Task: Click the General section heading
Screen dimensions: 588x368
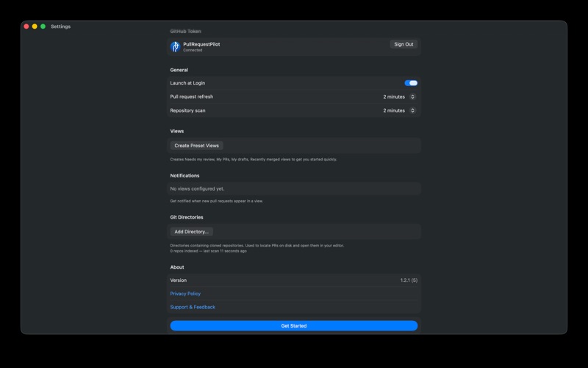Action: 179,70
